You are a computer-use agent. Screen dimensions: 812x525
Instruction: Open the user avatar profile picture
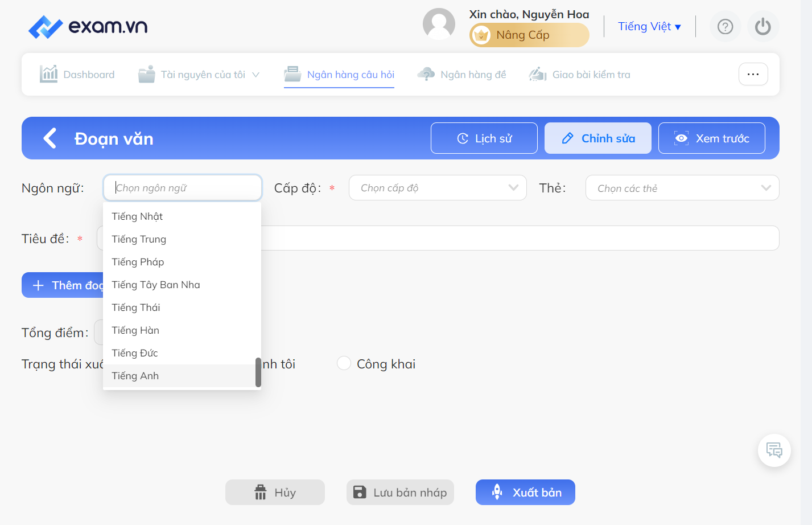click(439, 24)
